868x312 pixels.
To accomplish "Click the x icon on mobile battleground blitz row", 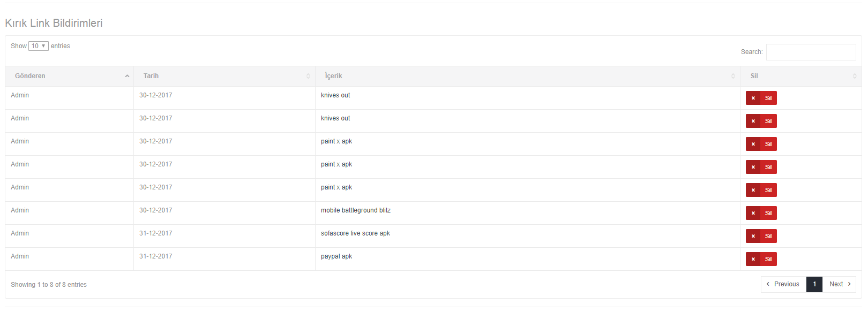I will [x=753, y=213].
